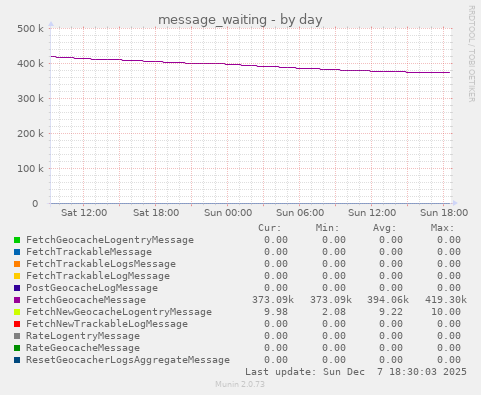Click the chart title message_waiting - by day

[x=240, y=20]
